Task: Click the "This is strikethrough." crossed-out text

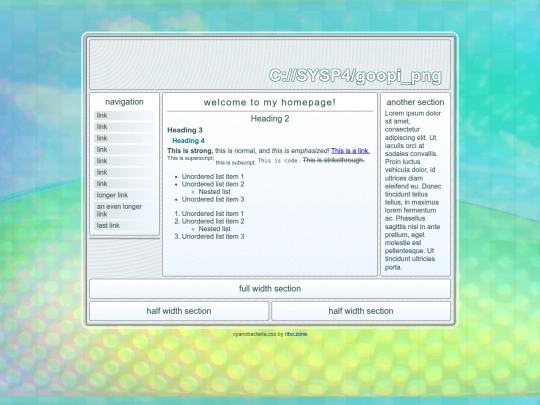Action: [x=333, y=160]
